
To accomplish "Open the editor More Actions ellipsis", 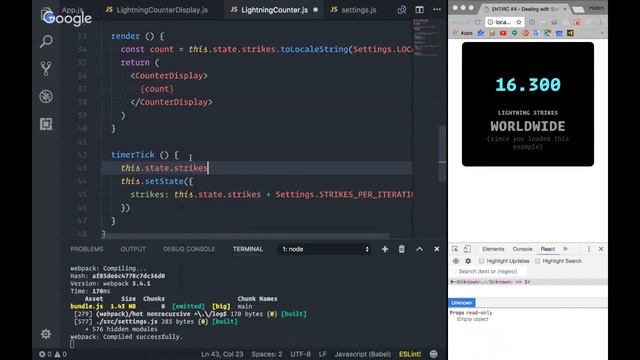I will [437, 10].
